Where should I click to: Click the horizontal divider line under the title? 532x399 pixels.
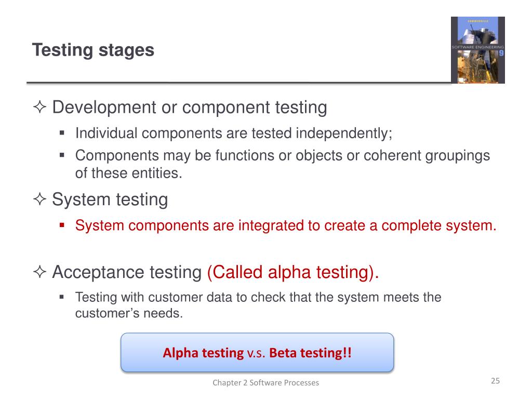pyautogui.click(x=239, y=83)
